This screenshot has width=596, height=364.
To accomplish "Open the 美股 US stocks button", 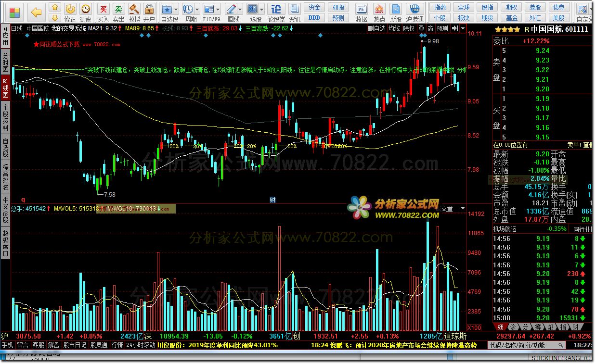I will pyautogui.click(x=558, y=18).
